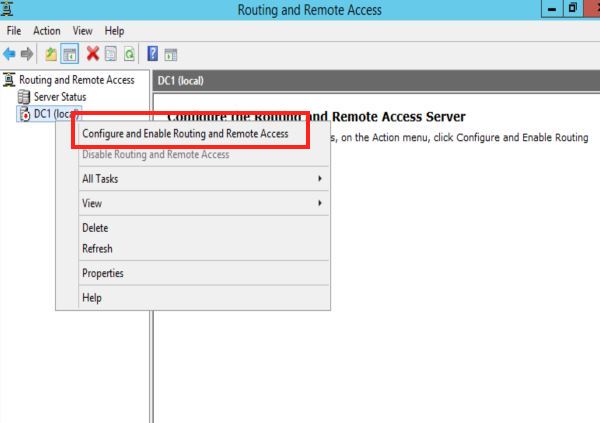Click the Routing and Remote Access root icon
The width and height of the screenshot is (600, 423).
pos(9,80)
